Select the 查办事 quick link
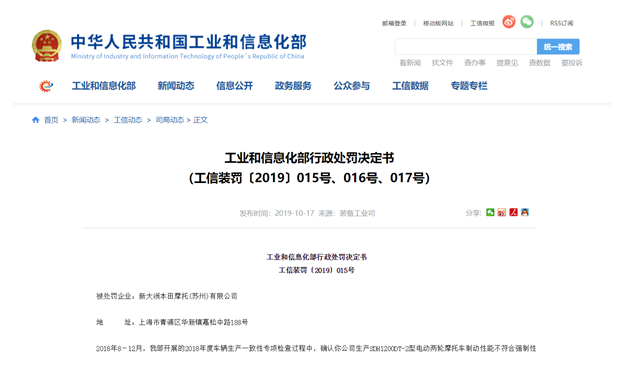Screen dimensions: 617x367 pos(475,63)
